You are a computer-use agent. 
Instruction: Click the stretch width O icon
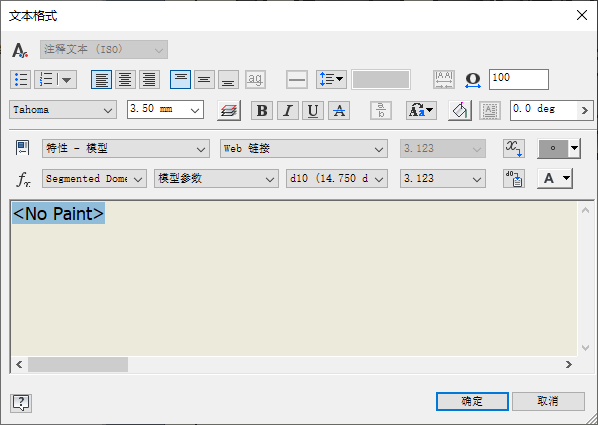click(x=473, y=80)
